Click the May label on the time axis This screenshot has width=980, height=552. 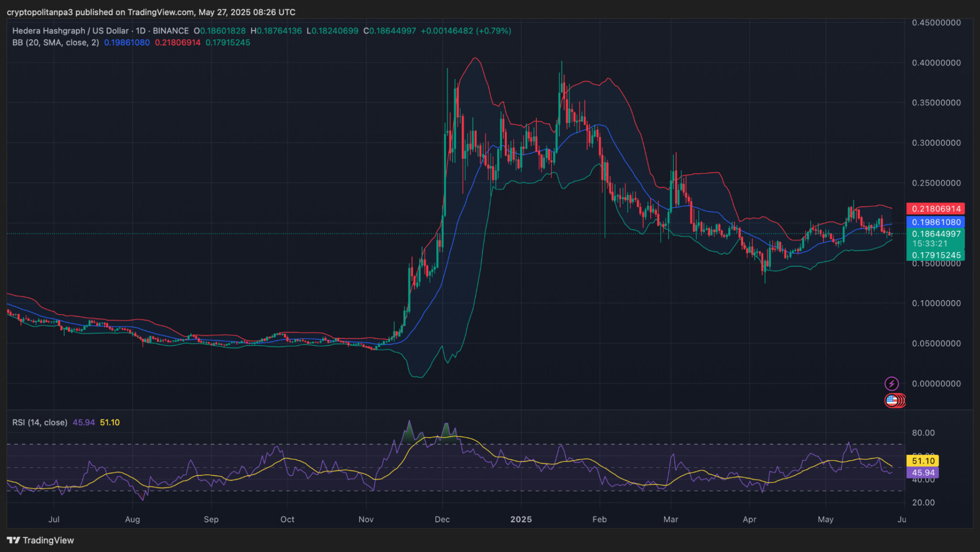tap(825, 519)
